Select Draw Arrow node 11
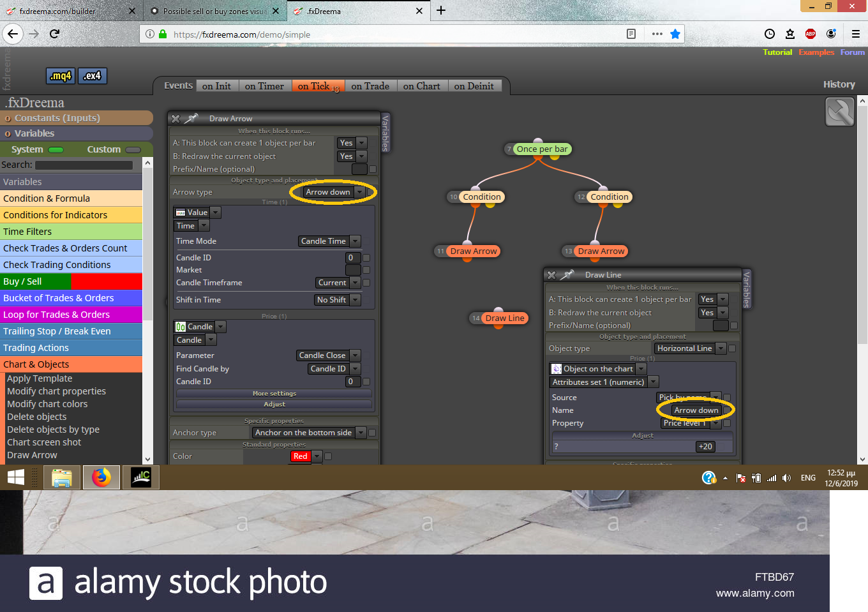The image size is (868, 612). tap(473, 251)
